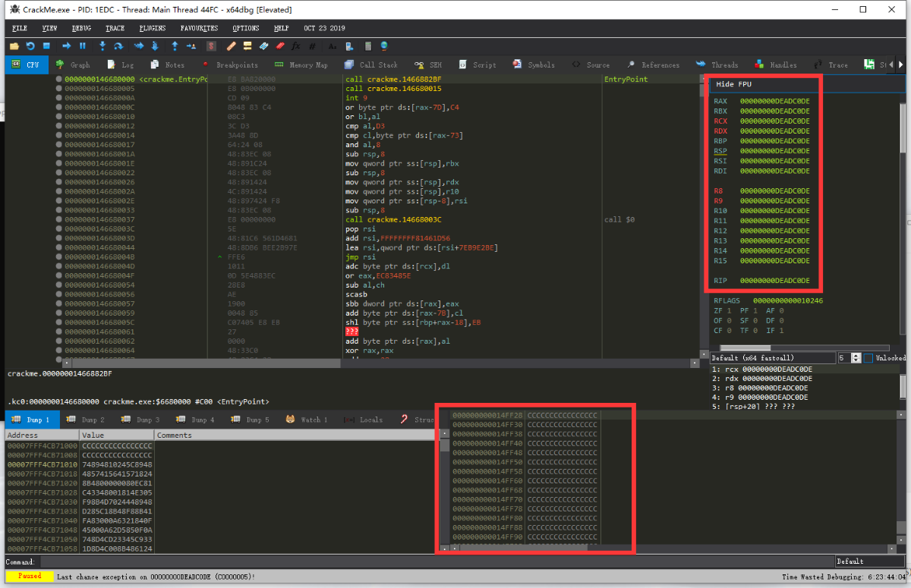
Task: Switch to Dump 5 tab
Action: (250, 419)
